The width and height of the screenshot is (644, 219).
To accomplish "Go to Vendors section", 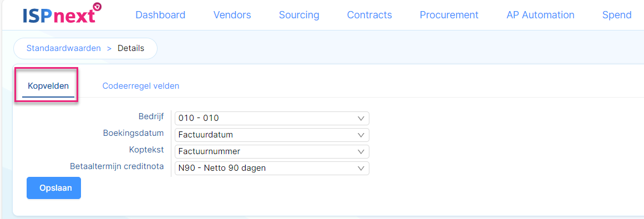I will [232, 15].
